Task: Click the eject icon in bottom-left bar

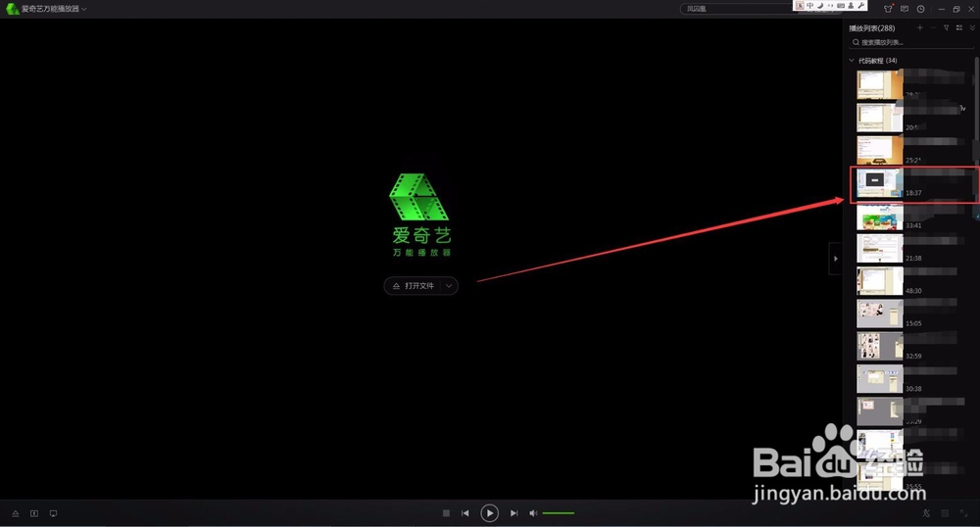Action: [x=16, y=514]
